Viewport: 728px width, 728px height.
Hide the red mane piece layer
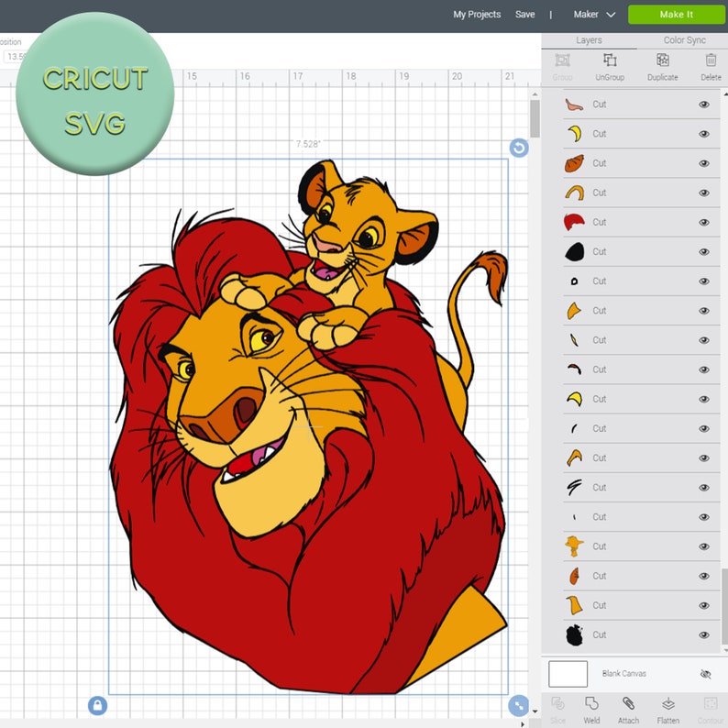[x=704, y=223]
